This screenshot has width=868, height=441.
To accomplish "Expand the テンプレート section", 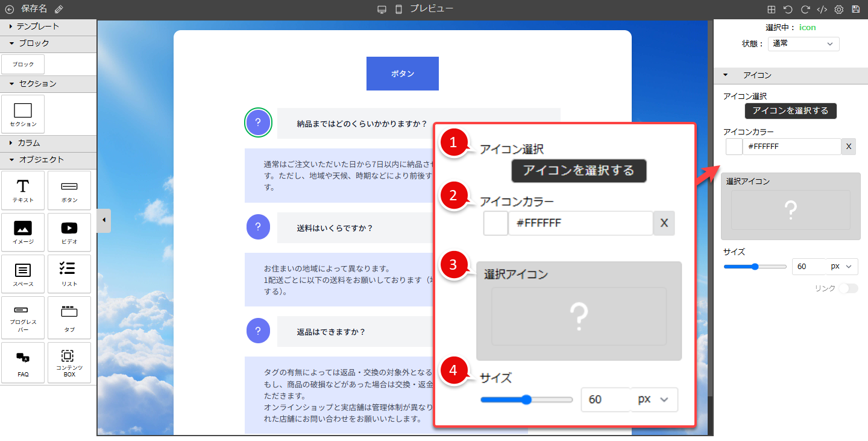I will (37, 27).
